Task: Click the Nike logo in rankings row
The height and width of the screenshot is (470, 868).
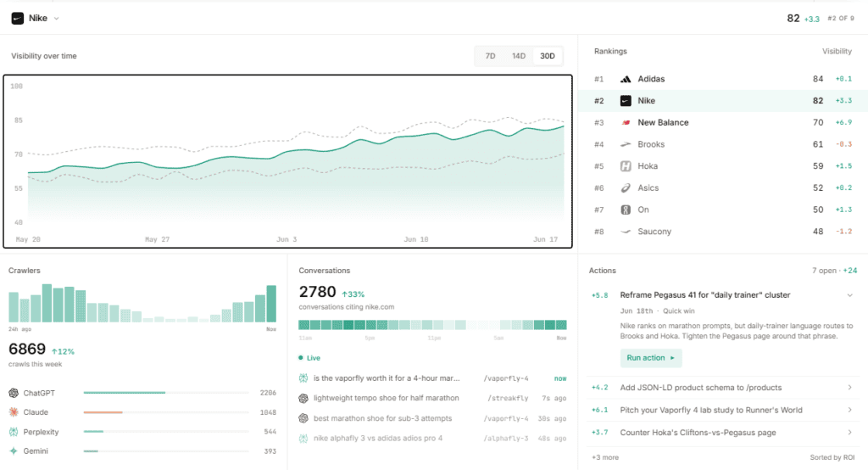Action: point(626,101)
